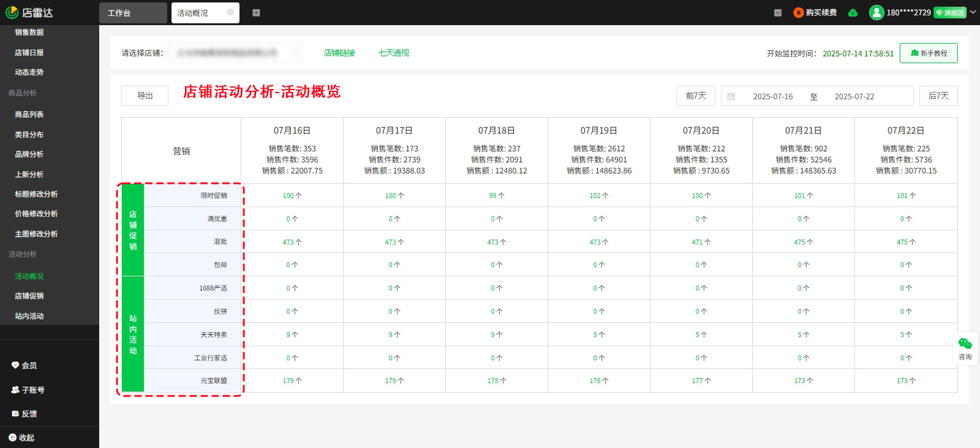Click the 导出 button
980x448 pixels.
[145, 96]
